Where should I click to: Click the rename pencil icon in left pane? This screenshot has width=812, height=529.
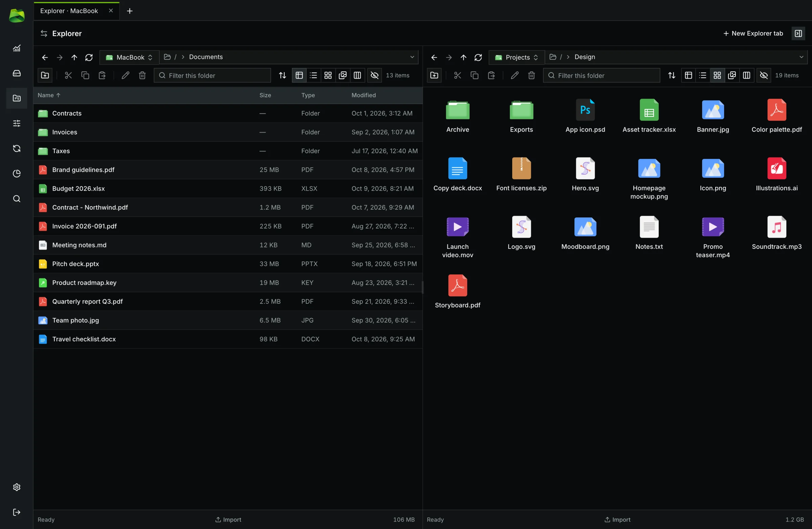point(125,75)
